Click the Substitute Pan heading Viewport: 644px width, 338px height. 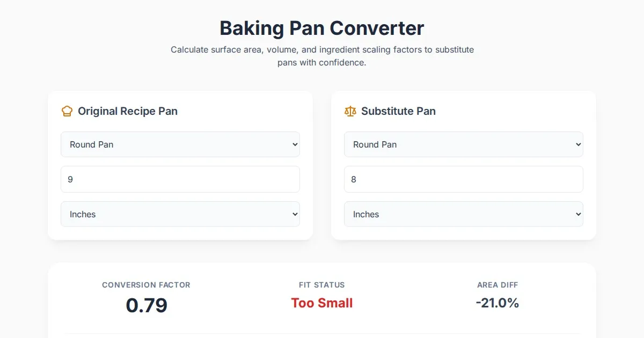tap(398, 111)
